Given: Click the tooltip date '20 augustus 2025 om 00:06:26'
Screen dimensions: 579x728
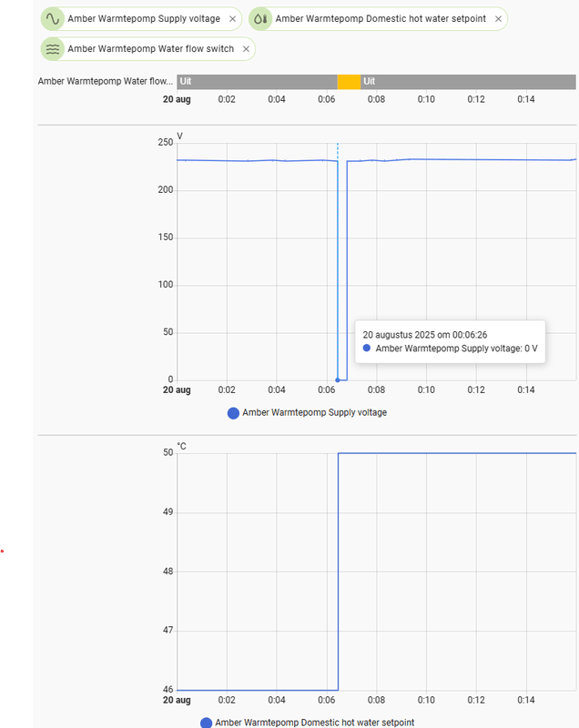Looking at the screenshot, I should click(x=425, y=335).
